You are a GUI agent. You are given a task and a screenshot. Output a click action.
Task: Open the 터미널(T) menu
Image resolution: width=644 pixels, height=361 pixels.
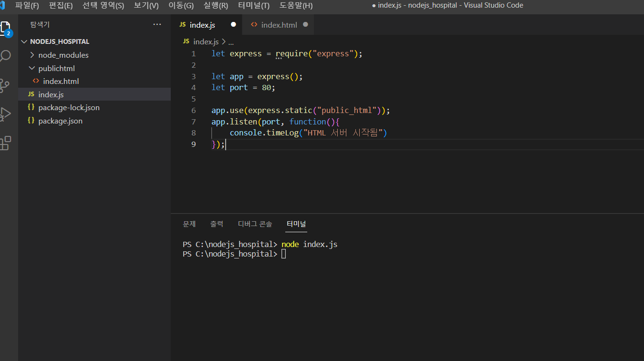coord(253,6)
